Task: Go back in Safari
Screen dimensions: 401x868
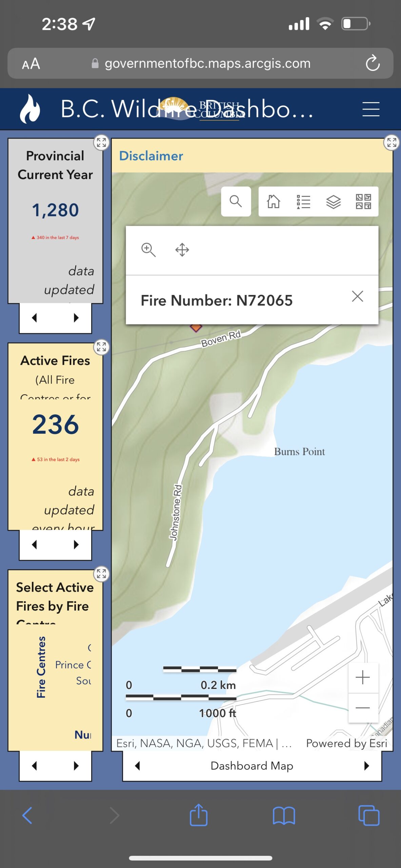Action: coord(27,815)
